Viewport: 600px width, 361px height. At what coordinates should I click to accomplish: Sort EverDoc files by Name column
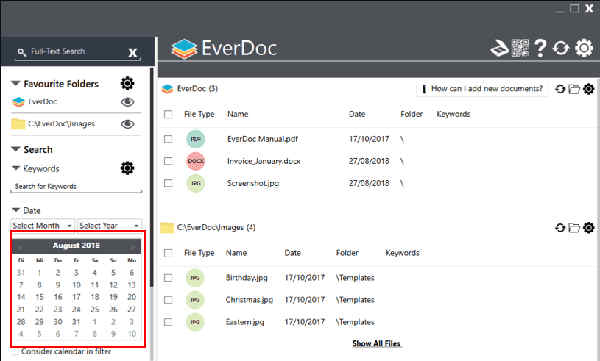tap(238, 114)
